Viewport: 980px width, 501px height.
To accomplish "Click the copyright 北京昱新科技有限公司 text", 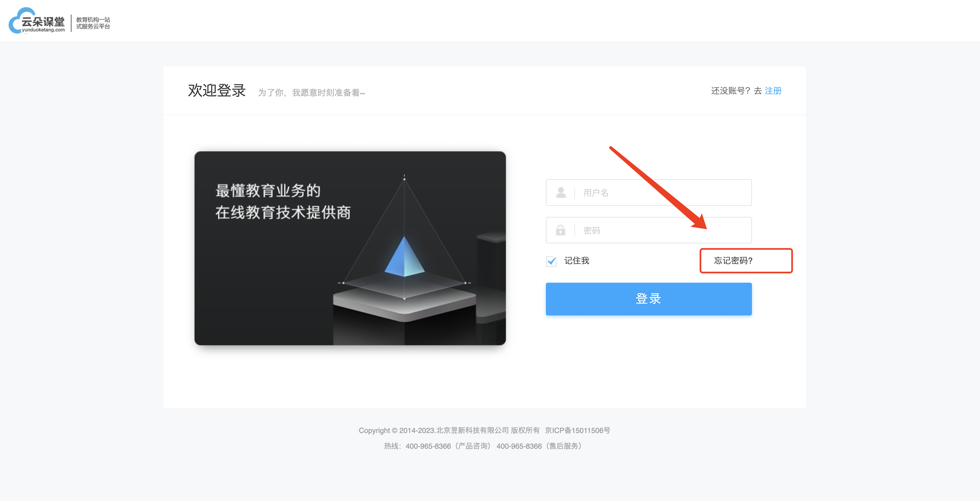I will pyautogui.click(x=472, y=430).
